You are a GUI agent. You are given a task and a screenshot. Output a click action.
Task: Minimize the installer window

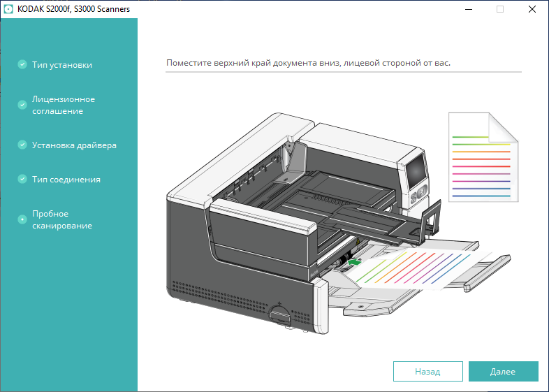point(469,9)
